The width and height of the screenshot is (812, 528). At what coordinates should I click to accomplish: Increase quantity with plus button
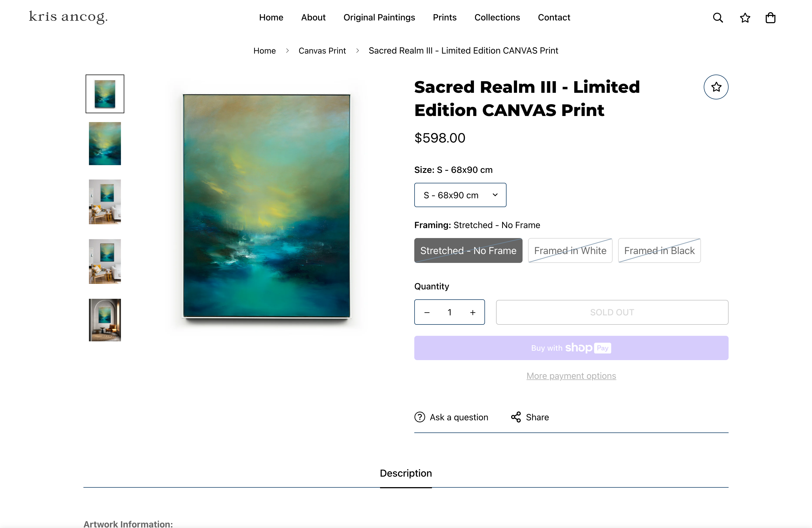(x=473, y=312)
